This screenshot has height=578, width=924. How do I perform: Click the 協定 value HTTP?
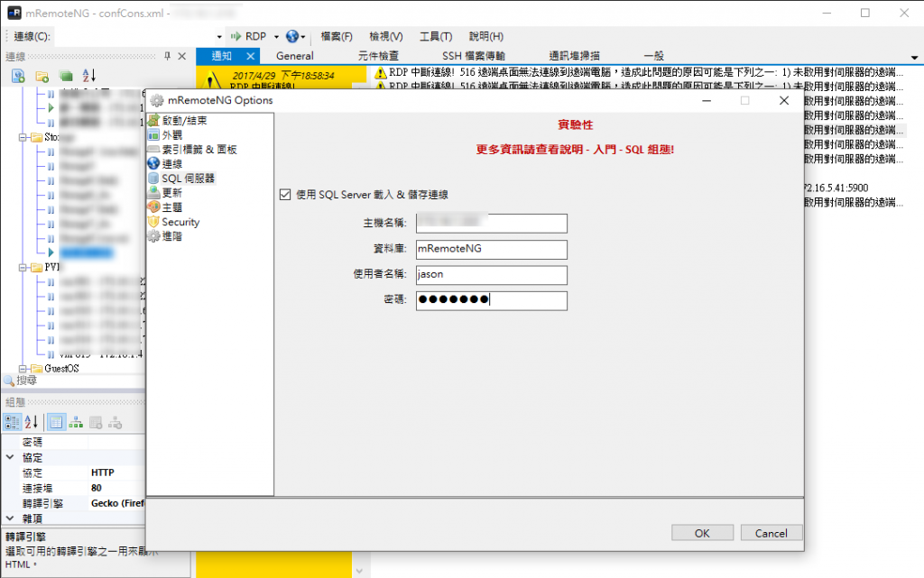103,472
